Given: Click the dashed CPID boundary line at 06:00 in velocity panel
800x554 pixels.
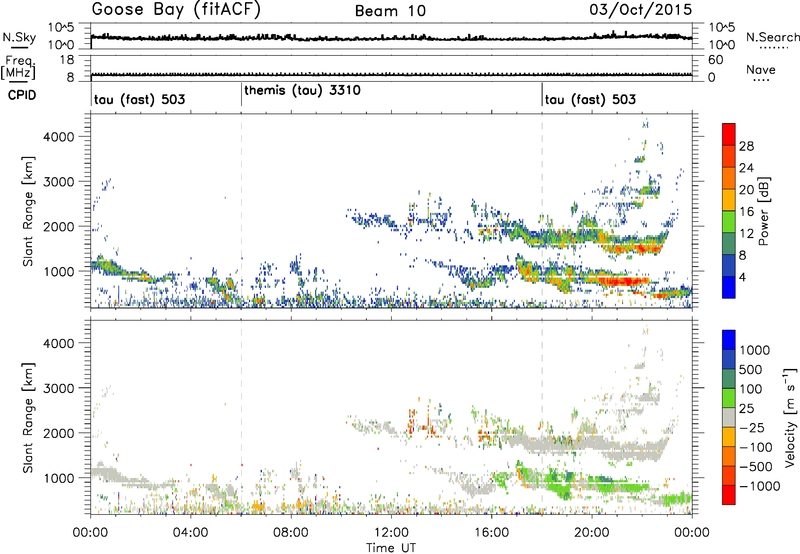Looking at the screenshot, I should click(x=241, y=418).
